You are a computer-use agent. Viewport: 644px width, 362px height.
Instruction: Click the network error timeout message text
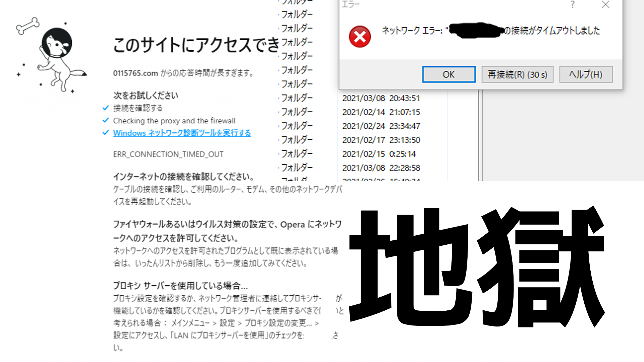point(491,31)
